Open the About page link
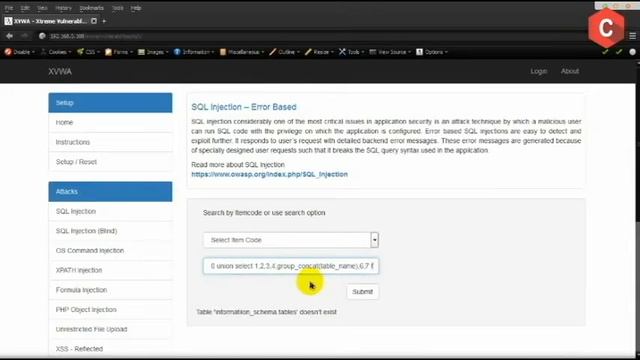Screen dimensions: 640x360 coord(570,71)
